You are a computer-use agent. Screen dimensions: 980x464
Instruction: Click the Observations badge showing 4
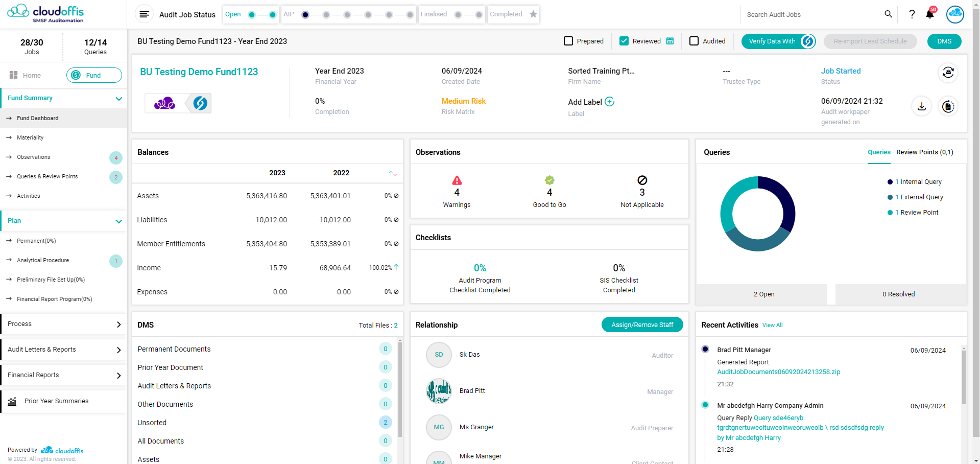[116, 158]
